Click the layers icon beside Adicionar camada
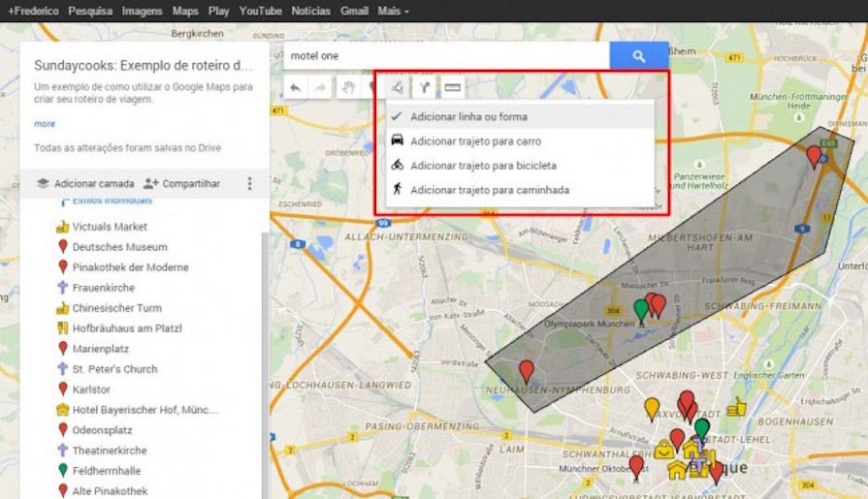The width and height of the screenshot is (868, 499). click(x=43, y=183)
